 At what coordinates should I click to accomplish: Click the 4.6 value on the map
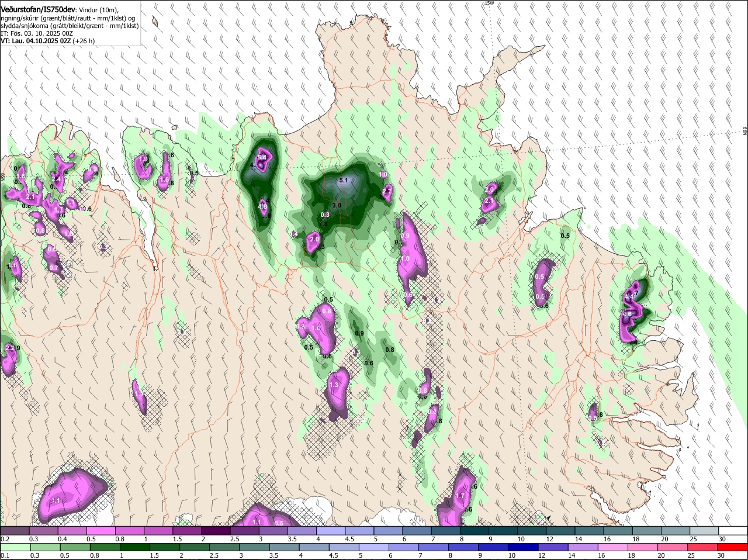tap(628, 314)
